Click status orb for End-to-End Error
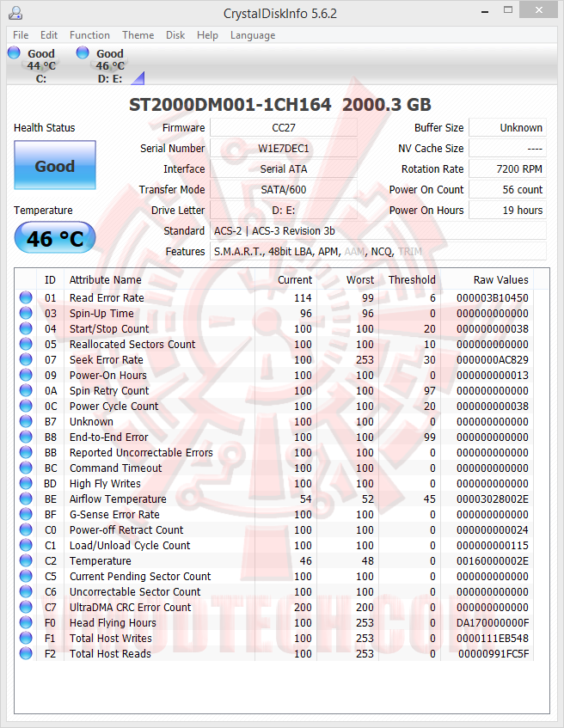This screenshot has height=728, width=564. (x=26, y=437)
